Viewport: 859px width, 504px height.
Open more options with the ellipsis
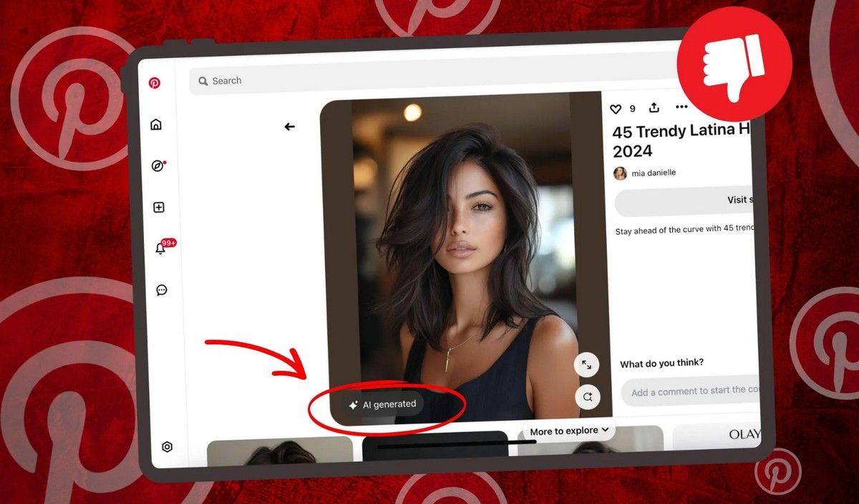pos(681,107)
